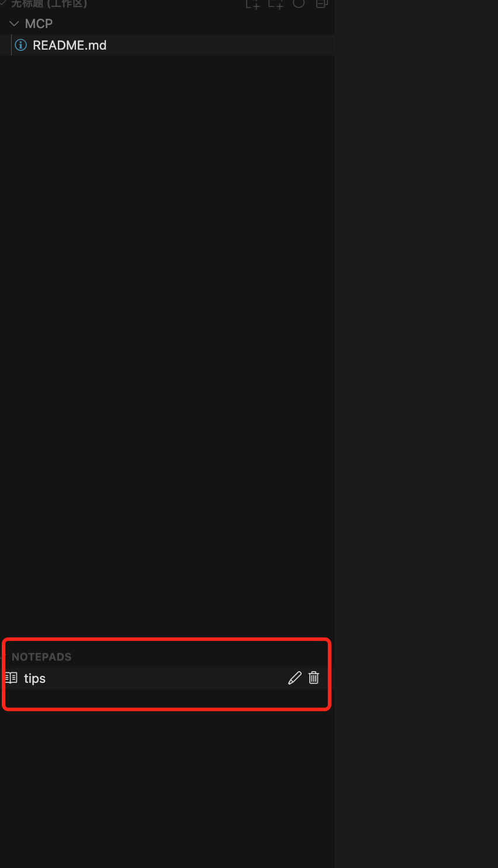
Task: Edit the tips notepad with pencil icon
Action: (295, 678)
